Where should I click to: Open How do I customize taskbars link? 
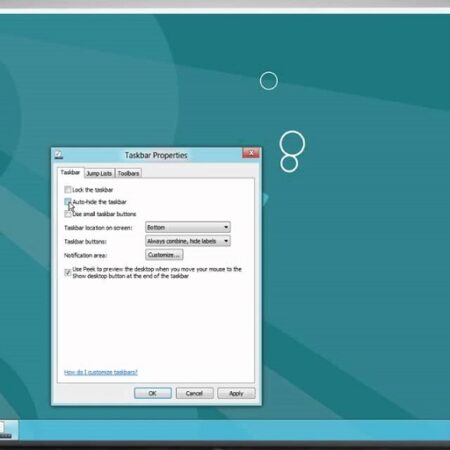click(101, 372)
